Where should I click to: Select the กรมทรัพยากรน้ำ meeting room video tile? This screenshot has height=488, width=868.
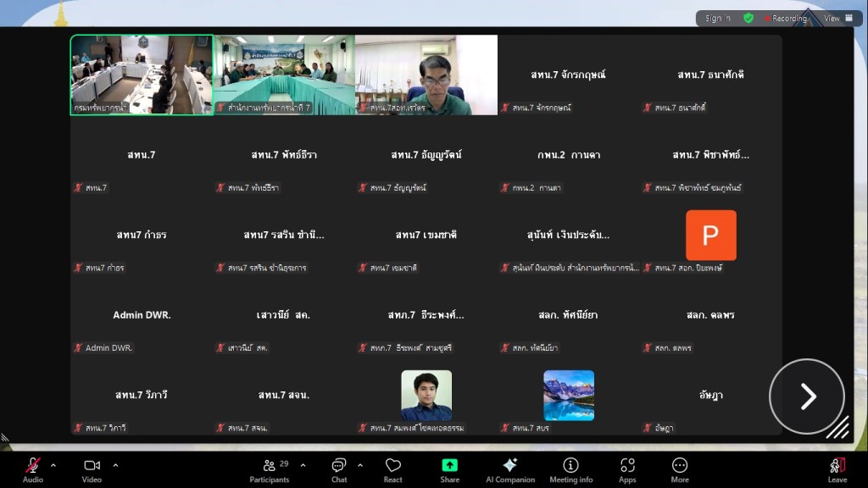point(142,75)
